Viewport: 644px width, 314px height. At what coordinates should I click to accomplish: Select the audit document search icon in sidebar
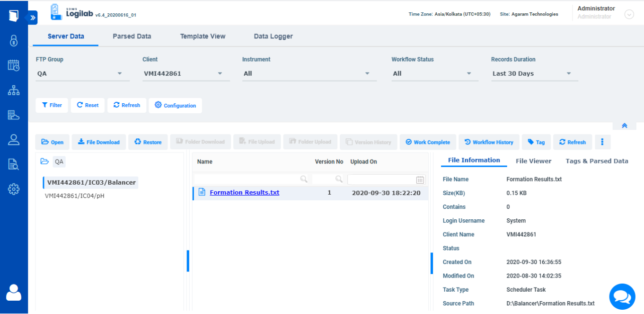pos(14,164)
